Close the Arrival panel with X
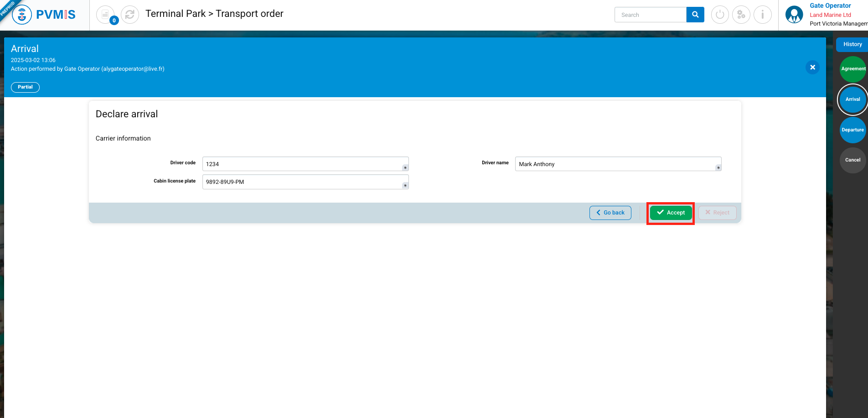This screenshot has height=418, width=868. point(812,67)
